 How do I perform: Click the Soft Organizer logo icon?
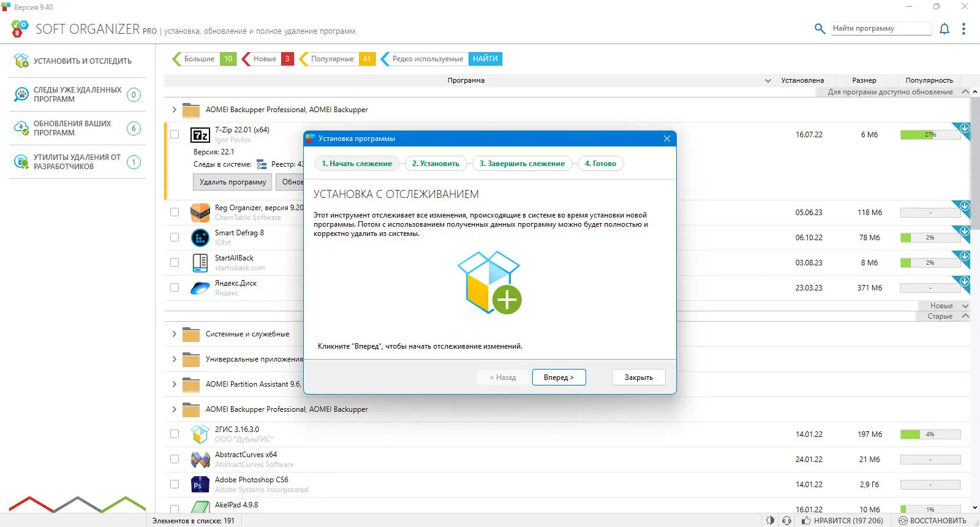click(x=20, y=28)
